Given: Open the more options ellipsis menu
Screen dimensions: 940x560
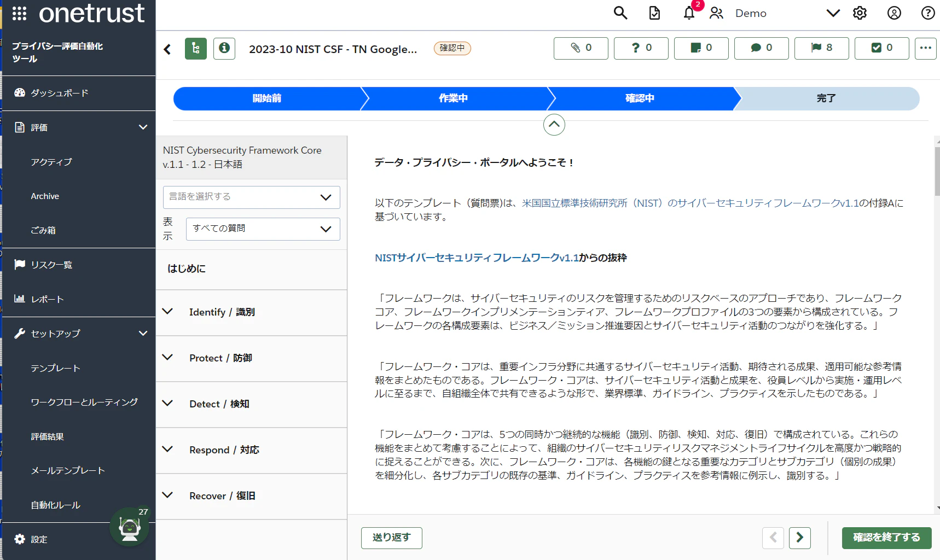Looking at the screenshot, I should pos(926,48).
